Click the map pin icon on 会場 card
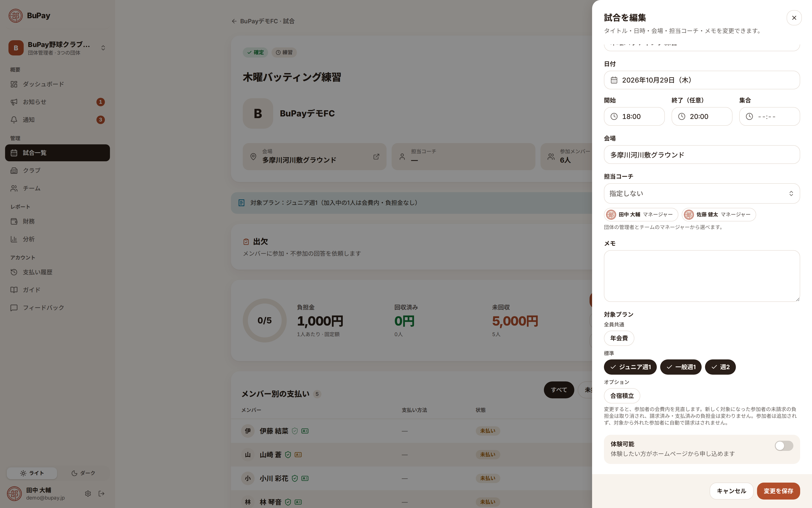812x508 pixels. (x=253, y=157)
